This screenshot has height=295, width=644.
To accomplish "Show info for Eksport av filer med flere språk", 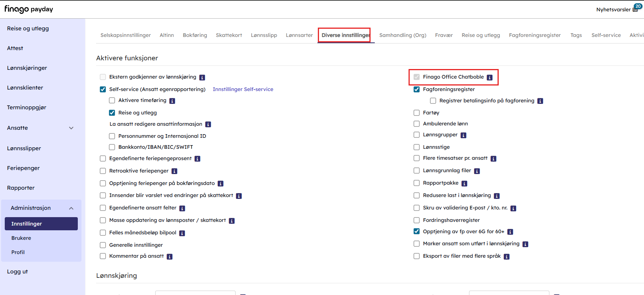I will tap(506, 257).
